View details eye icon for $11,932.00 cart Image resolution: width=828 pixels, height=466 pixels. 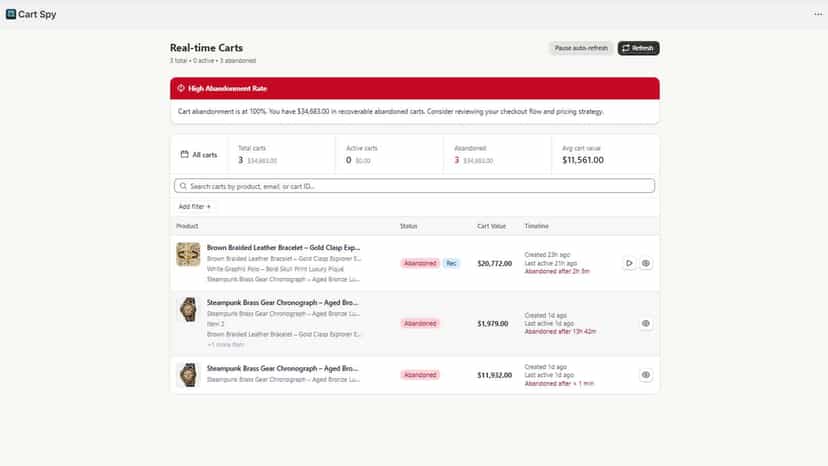tap(646, 375)
